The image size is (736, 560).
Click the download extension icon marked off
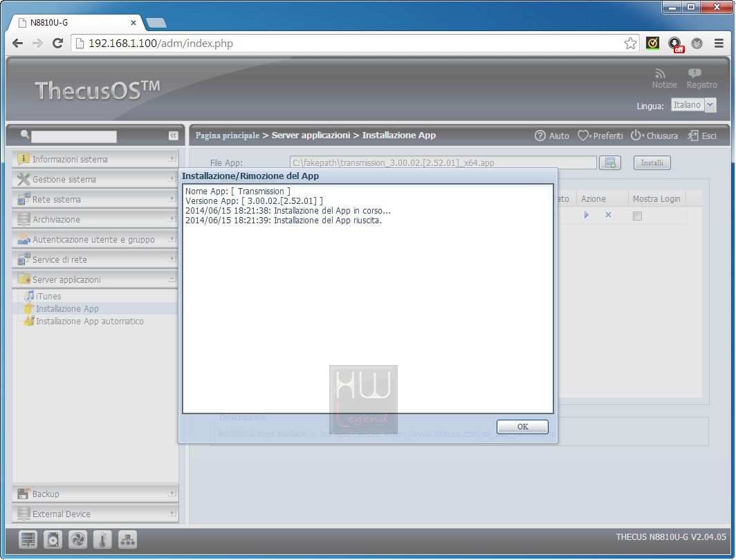click(675, 44)
